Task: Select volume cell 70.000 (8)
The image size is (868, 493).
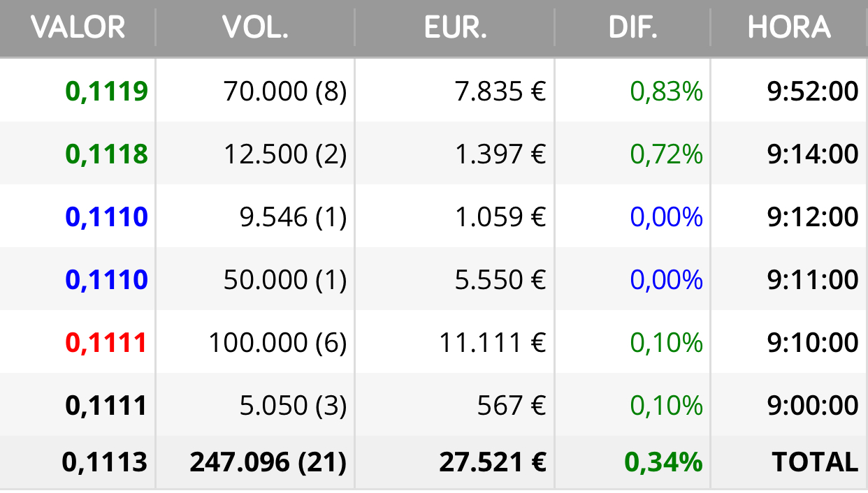Action: click(x=285, y=91)
